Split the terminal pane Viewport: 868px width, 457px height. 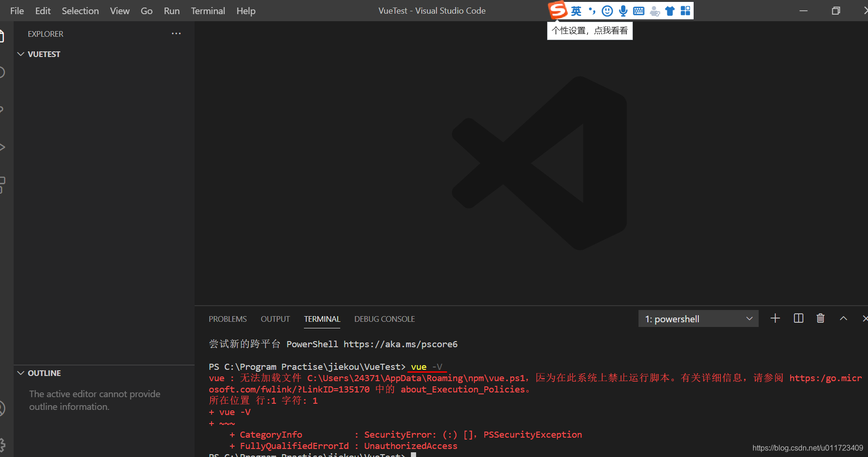click(x=798, y=318)
